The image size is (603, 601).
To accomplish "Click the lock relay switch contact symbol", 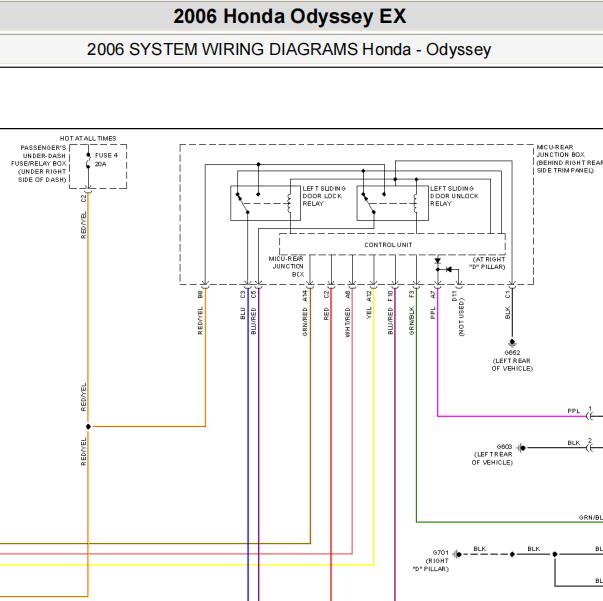I will coord(245,203).
